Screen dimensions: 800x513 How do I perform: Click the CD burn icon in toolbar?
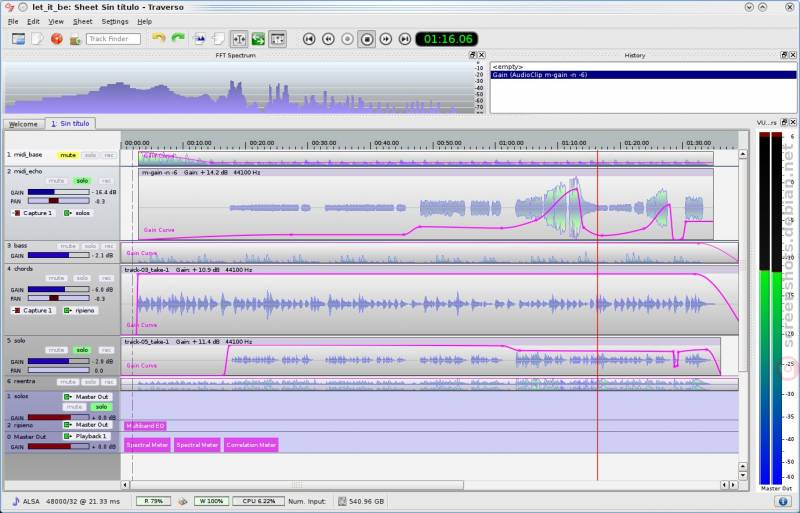tap(57, 39)
